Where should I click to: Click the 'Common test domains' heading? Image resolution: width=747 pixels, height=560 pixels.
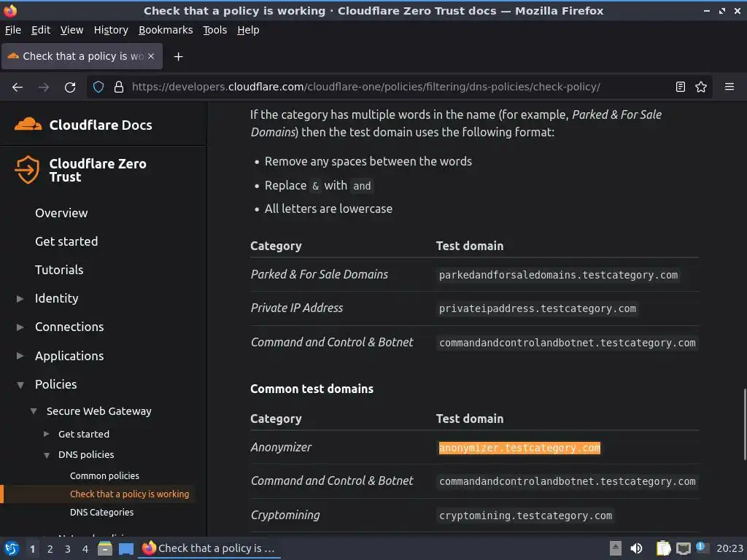click(x=311, y=389)
